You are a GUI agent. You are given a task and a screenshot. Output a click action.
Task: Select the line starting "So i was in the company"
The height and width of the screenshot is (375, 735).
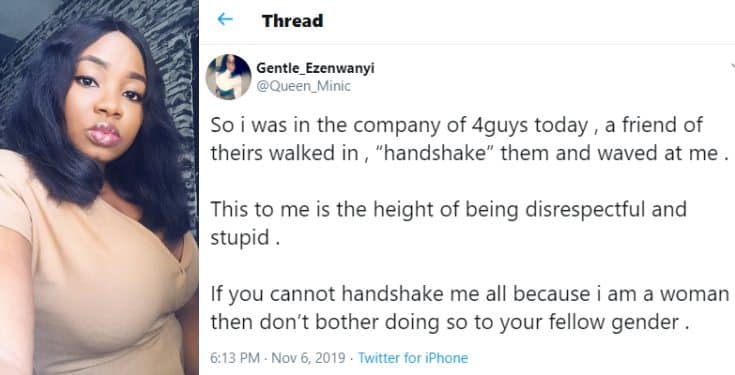456,126
